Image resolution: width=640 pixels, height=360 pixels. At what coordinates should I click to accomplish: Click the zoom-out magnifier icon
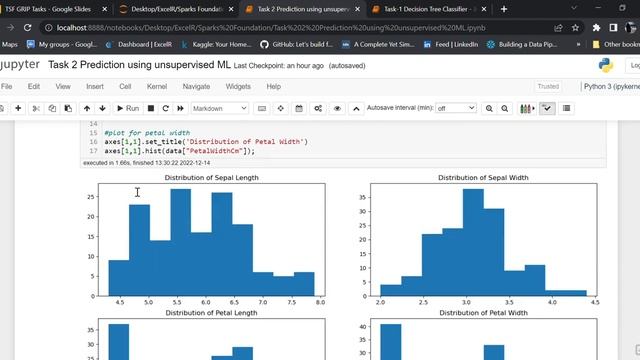click(x=504, y=108)
